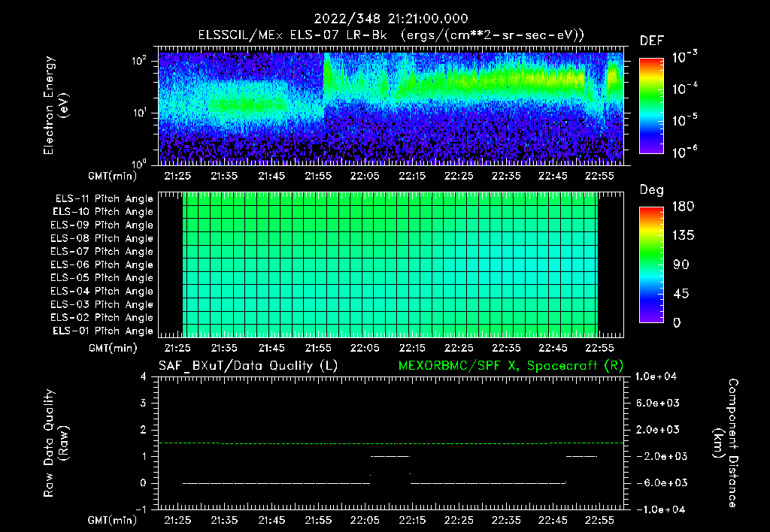The height and width of the screenshot is (532, 770).
Task: Click the green dashed spacecraft position line
Action: pos(391,443)
